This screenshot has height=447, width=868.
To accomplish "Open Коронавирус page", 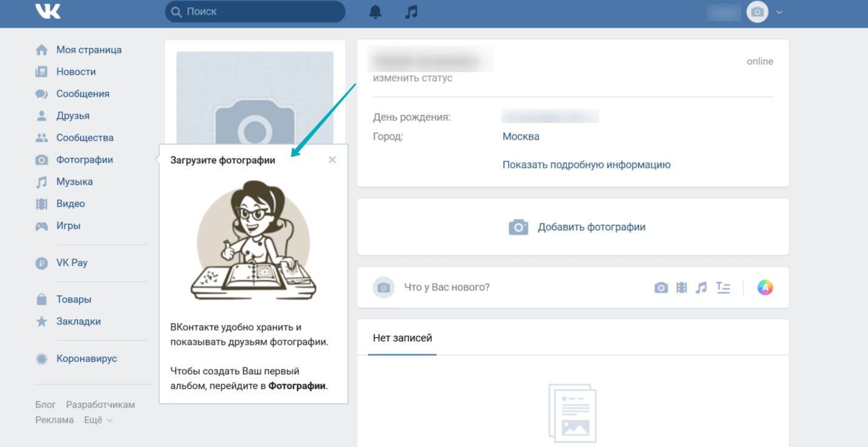I will click(x=87, y=359).
